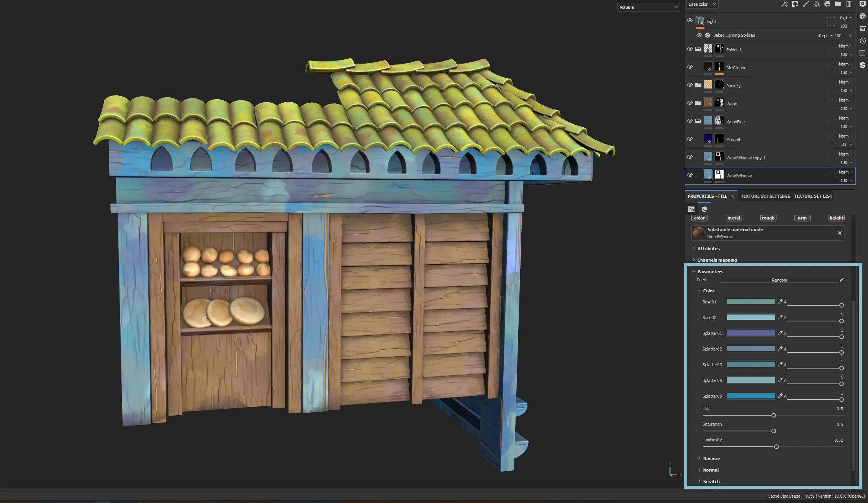868x503 pixels.
Task: Toggle the rough channel button
Action: click(768, 218)
